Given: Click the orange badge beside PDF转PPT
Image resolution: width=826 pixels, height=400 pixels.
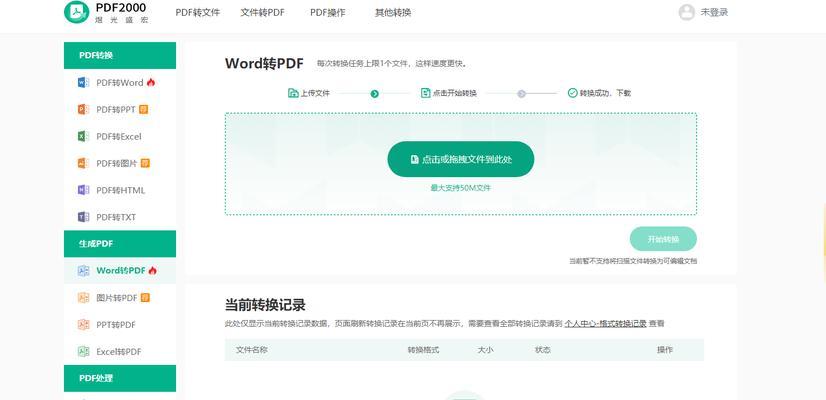Looking at the screenshot, I should [143, 109].
